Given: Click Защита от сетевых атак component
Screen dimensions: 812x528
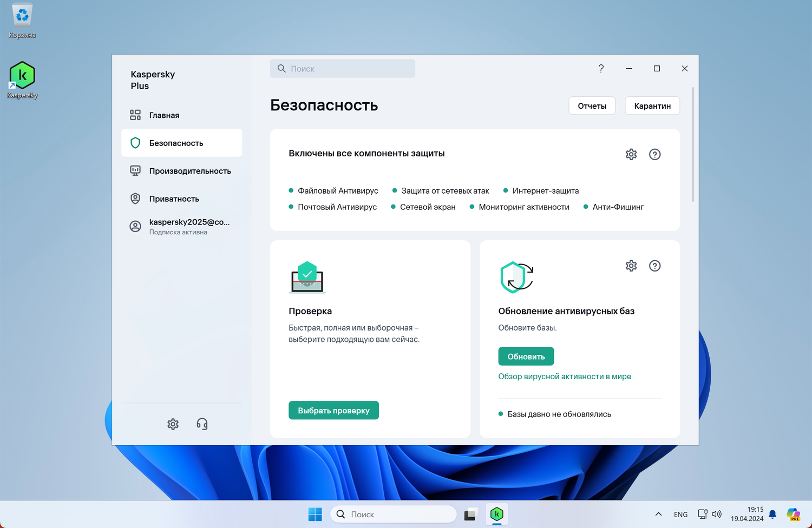Looking at the screenshot, I should pyautogui.click(x=441, y=190).
